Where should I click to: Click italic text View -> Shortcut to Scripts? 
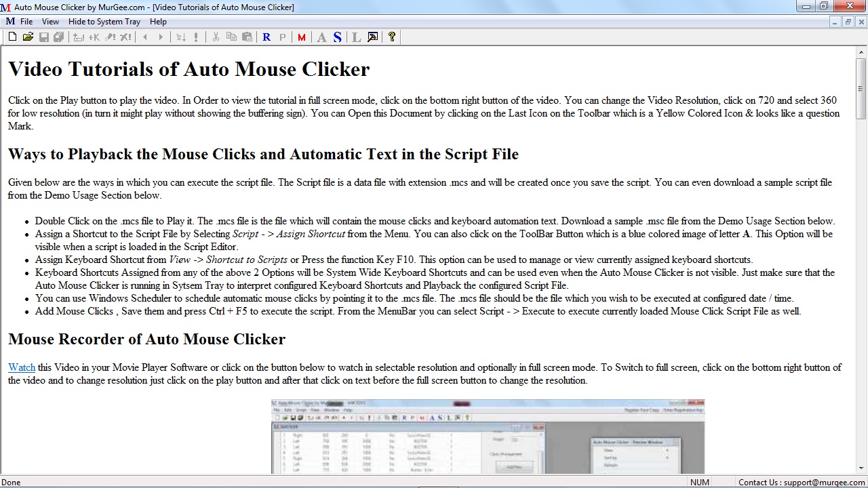229,260
